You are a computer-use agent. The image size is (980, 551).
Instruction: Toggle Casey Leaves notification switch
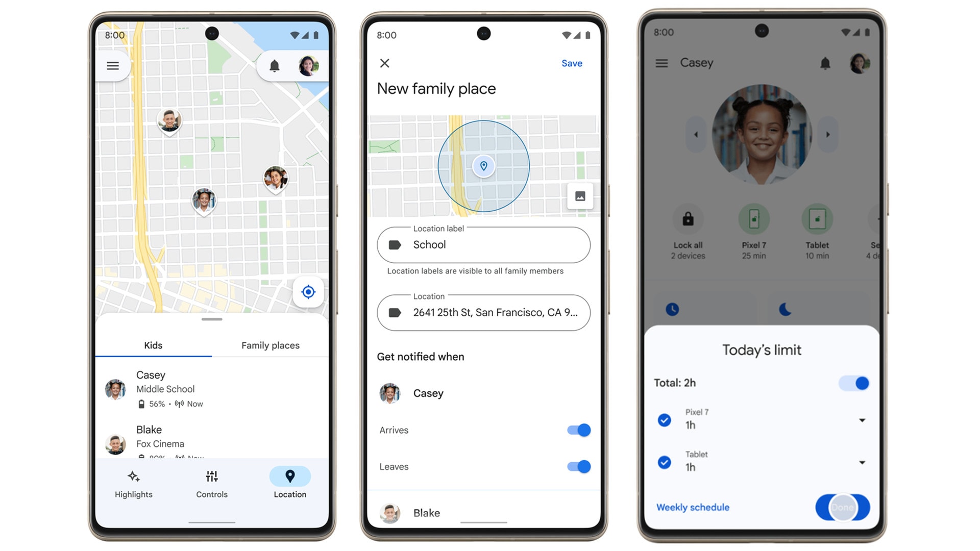pos(577,467)
